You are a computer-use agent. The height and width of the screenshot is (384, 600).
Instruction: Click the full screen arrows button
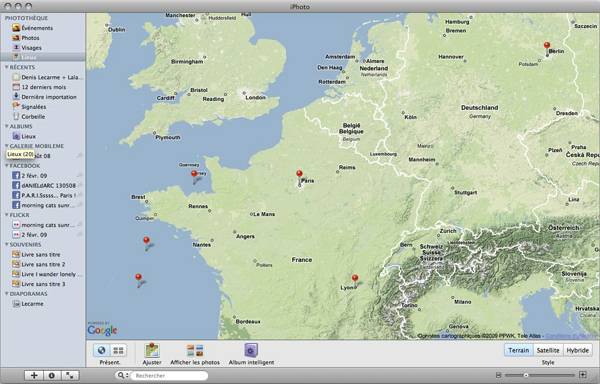(70, 375)
